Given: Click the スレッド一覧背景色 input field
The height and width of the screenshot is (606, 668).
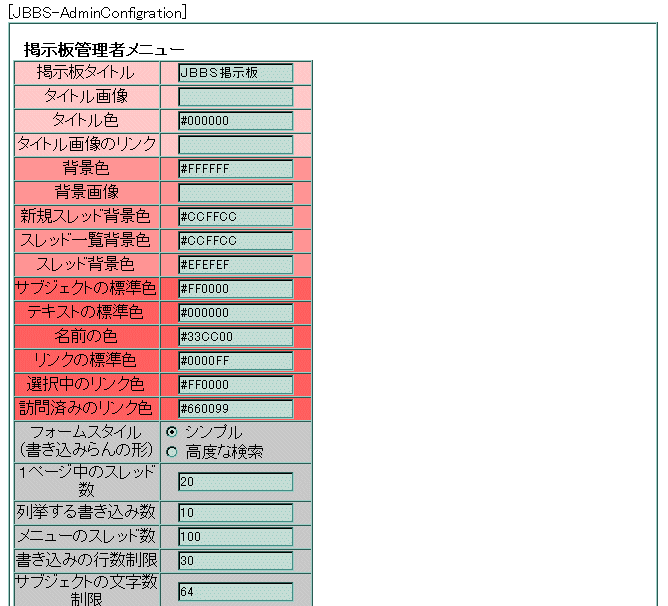Looking at the screenshot, I should (235, 241).
